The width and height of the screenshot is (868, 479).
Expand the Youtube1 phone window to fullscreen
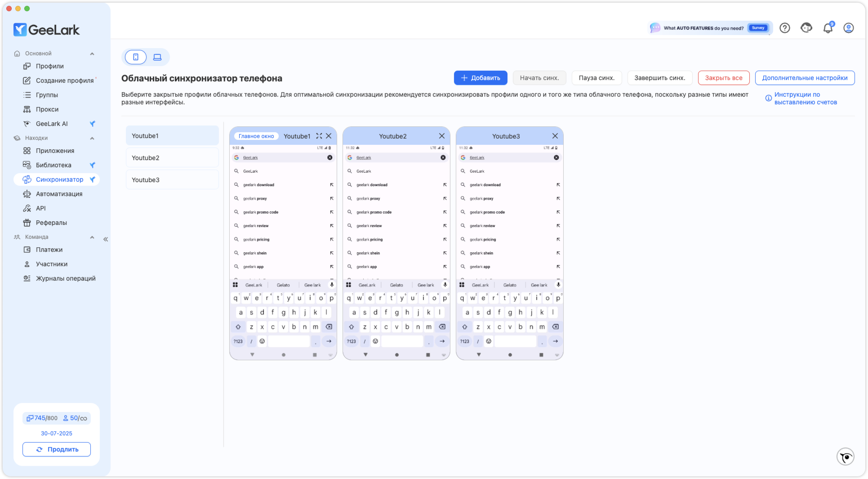click(319, 136)
